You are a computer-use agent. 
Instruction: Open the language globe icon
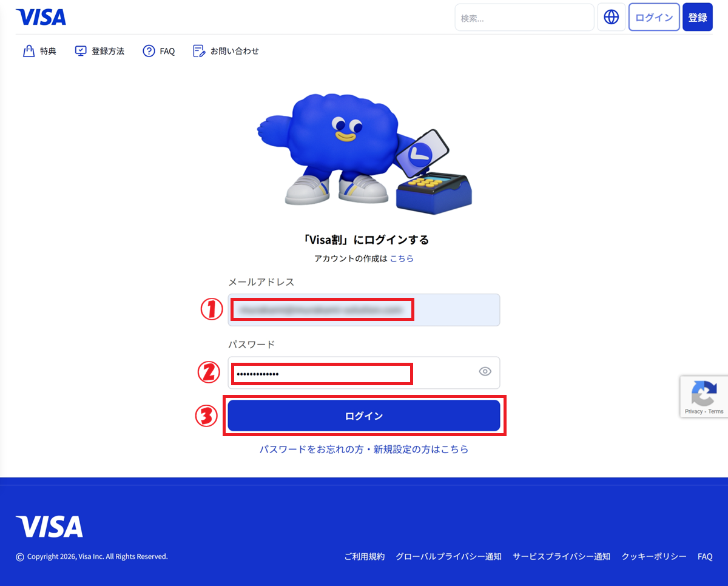612,17
